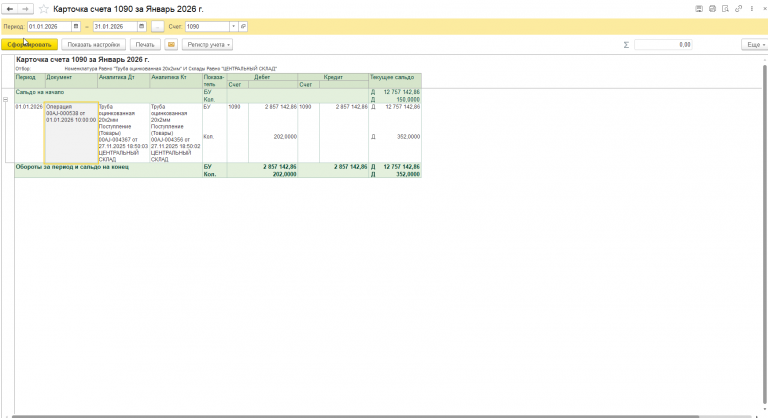Open the vertical three-dot menu
The image size is (768, 418).
[x=752, y=9]
